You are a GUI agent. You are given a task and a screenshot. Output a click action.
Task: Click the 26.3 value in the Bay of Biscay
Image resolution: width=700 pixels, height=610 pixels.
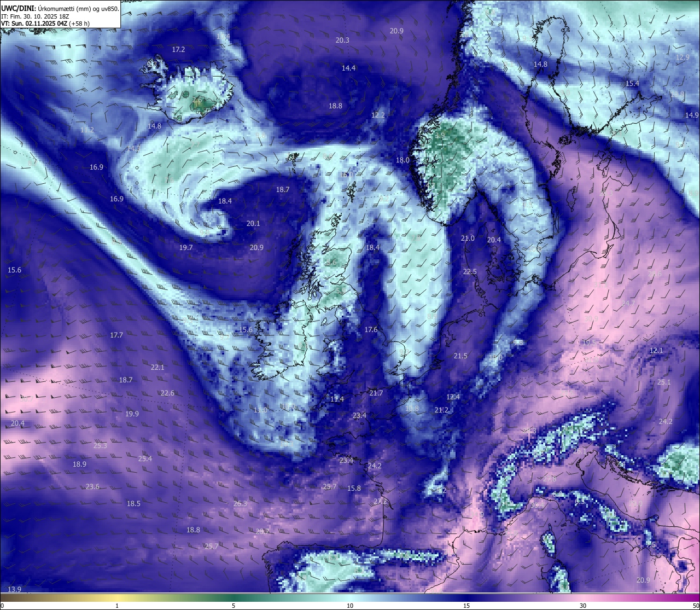240,503
